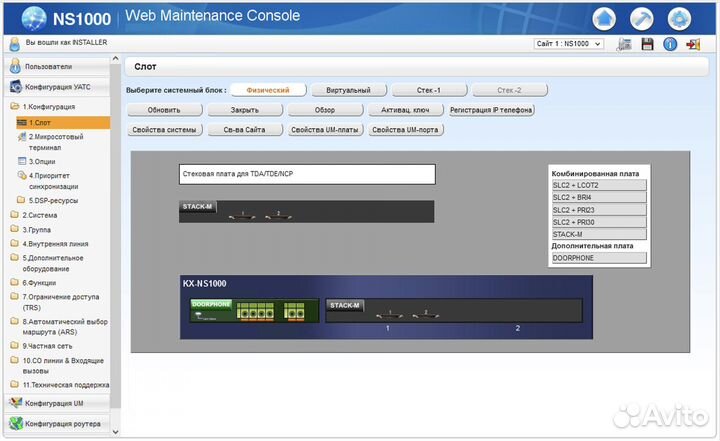
Task: Select the Стек -1 block option
Action: coord(428,90)
